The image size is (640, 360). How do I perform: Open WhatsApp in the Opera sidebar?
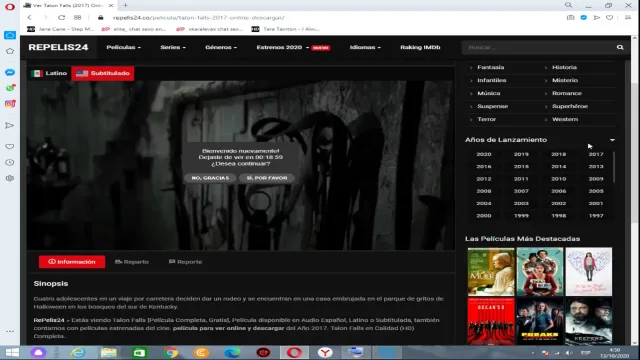[10, 88]
